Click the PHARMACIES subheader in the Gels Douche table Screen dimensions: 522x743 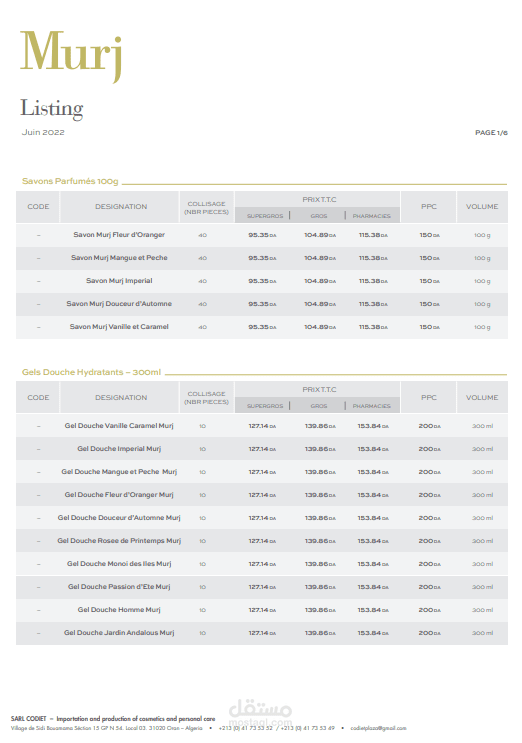coord(372,406)
